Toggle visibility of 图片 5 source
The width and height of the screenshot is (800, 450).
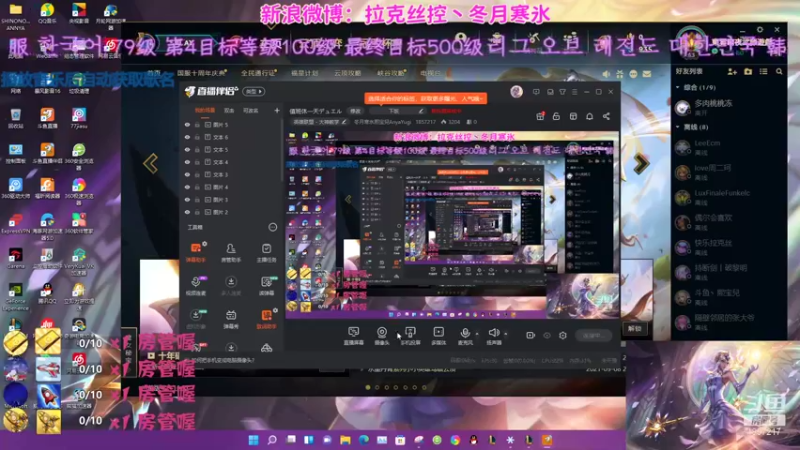187,124
